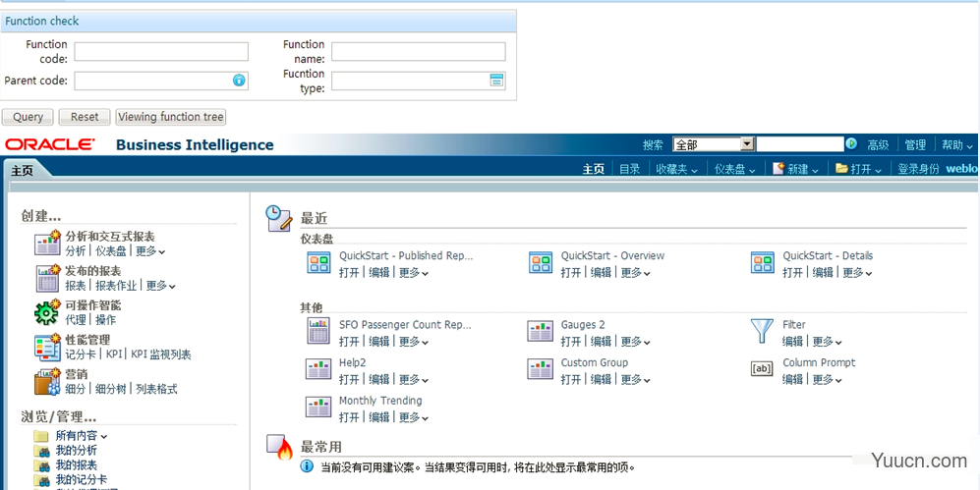Click the SFO Passenger Count report icon
This screenshot has height=490, width=980.
point(318,331)
